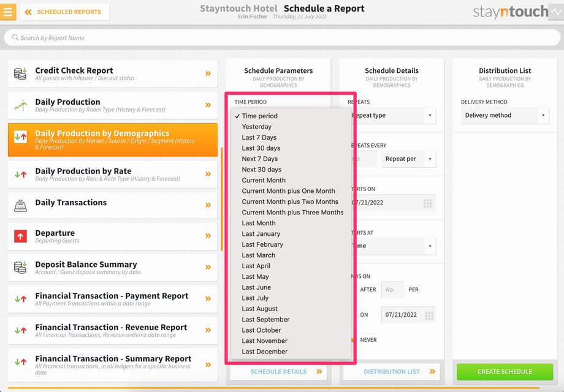Select Last October option
Screen dimensions: 564x392
tap(291, 330)
